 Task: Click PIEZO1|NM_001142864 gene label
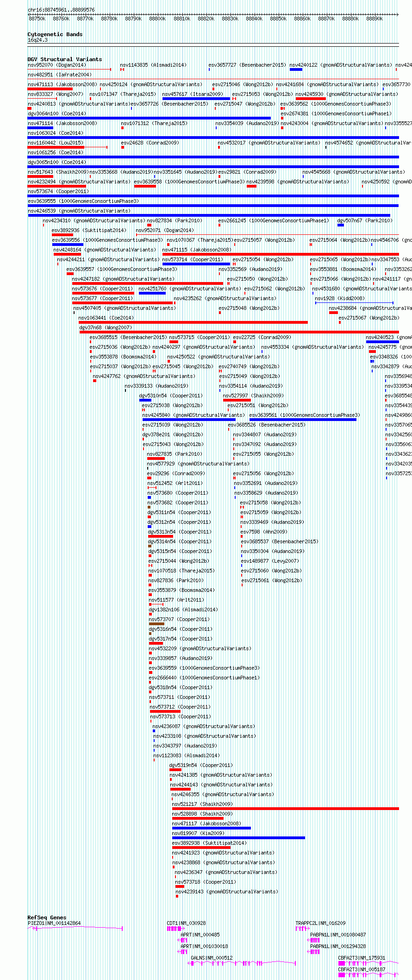[54, 923]
